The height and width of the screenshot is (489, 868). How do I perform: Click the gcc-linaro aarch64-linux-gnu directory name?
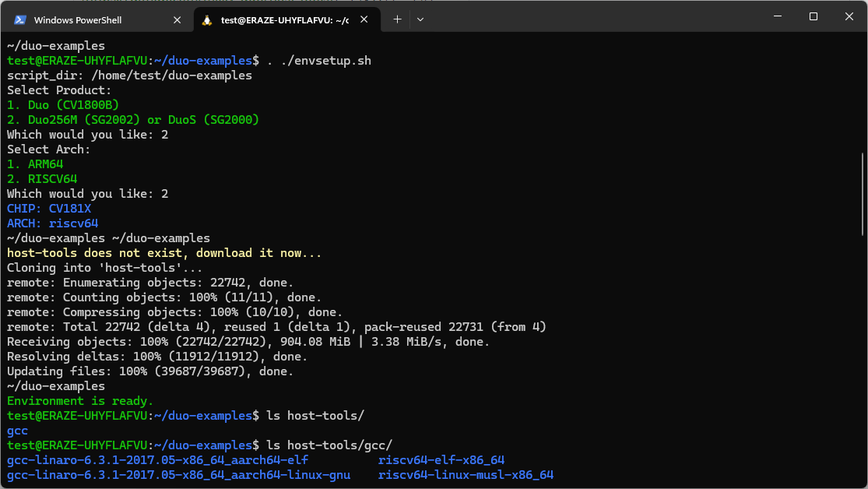178,475
